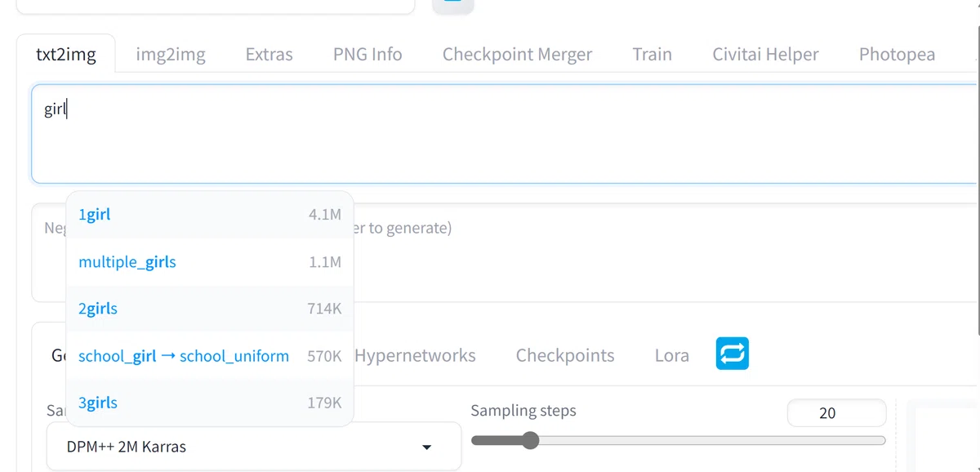Switch to the Lora tab
Viewport: 980px width, 472px height.
(x=672, y=355)
